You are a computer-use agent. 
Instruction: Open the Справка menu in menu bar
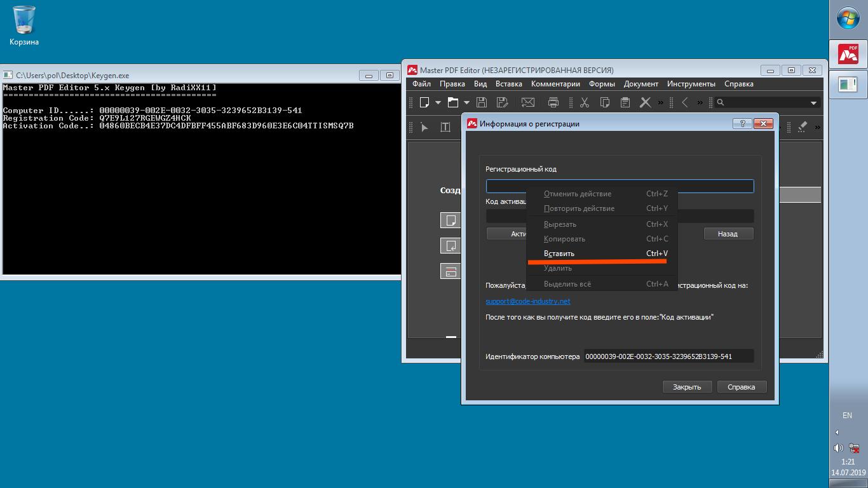[x=739, y=84]
